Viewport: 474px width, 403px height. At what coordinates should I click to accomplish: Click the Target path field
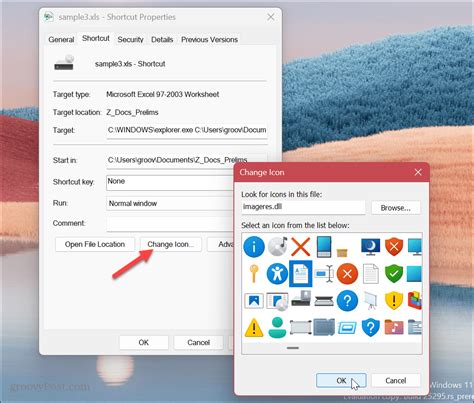[187, 130]
